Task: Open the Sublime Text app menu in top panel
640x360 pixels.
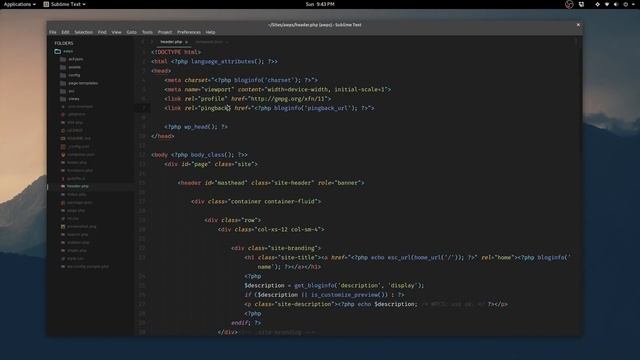Action: click(64, 4)
